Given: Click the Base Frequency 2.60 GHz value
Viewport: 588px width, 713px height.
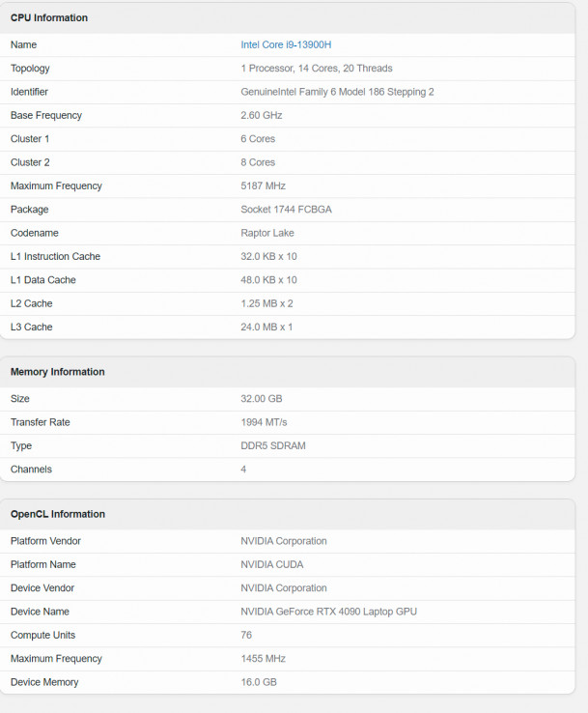Looking at the screenshot, I should 262,115.
